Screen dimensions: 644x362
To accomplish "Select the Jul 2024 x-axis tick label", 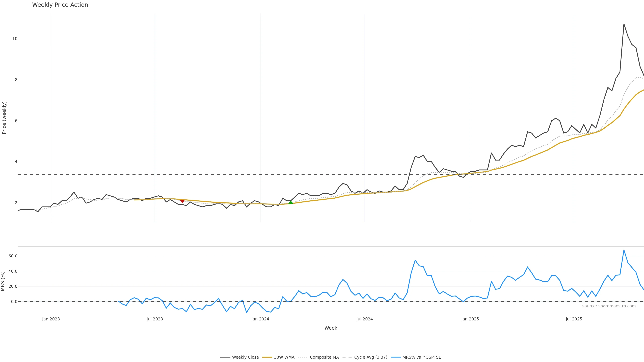I will pyautogui.click(x=364, y=319).
